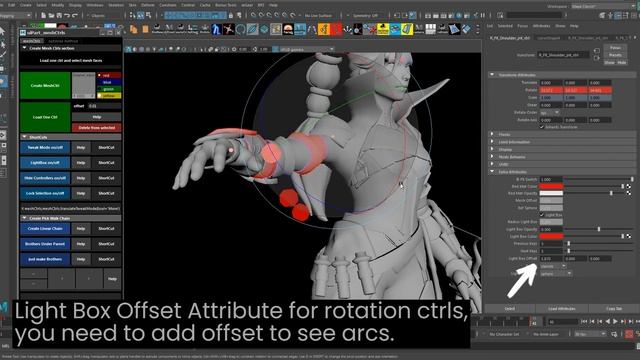
Task: Click the Tweak Mode on/off button
Action: coord(45,147)
